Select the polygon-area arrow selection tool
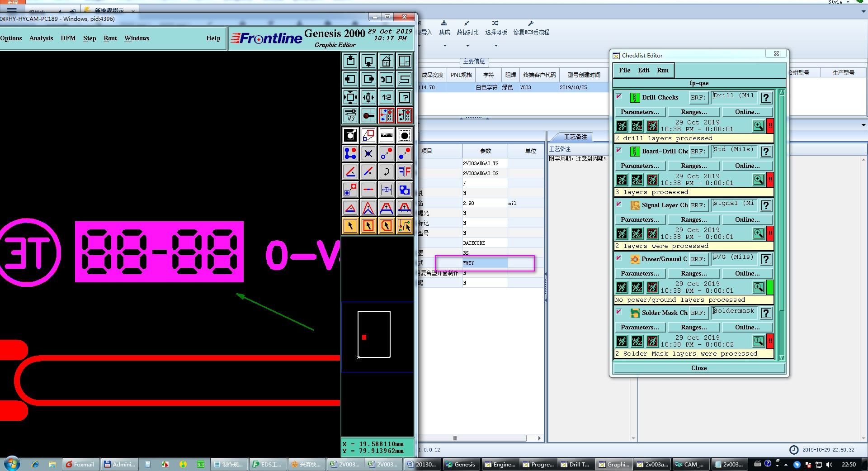 386,226
